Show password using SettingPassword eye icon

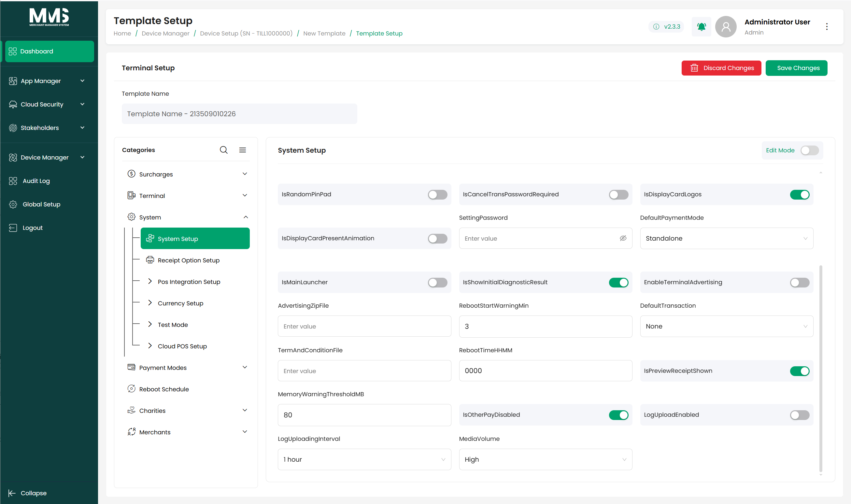tap(623, 238)
